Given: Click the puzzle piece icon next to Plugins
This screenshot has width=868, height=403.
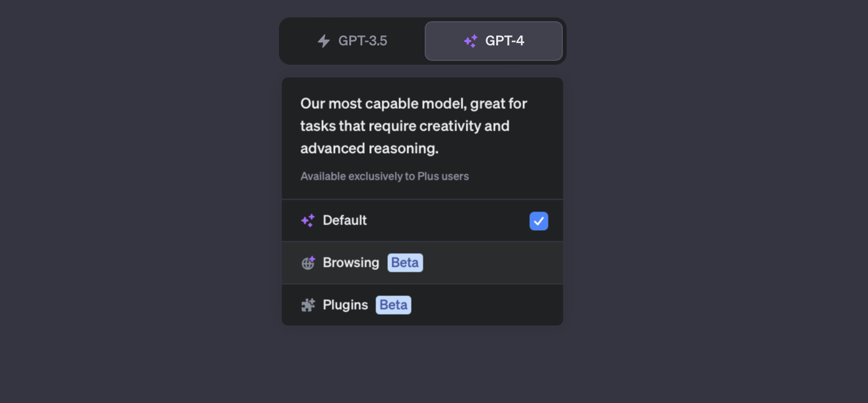Looking at the screenshot, I should pyautogui.click(x=308, y=305).
